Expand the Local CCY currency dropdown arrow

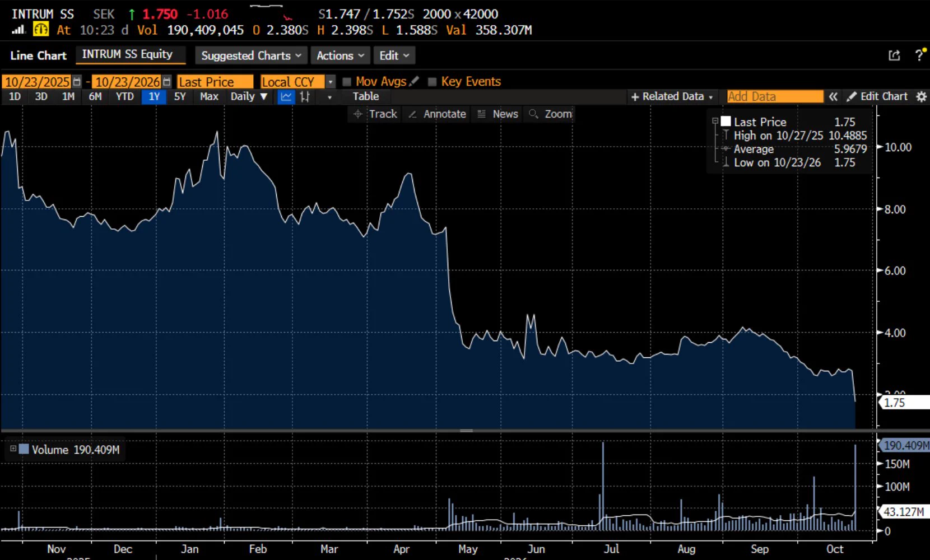[331, 82]
